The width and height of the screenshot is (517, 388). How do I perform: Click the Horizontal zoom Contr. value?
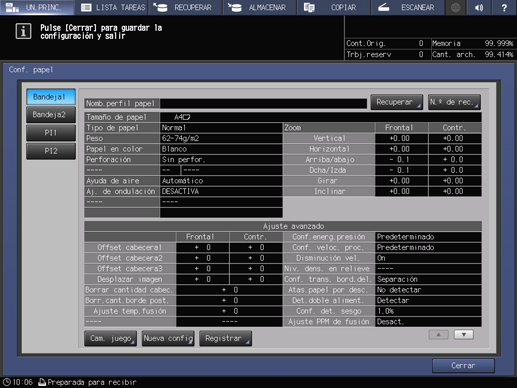pyautogui.click(x=455, y=149)
